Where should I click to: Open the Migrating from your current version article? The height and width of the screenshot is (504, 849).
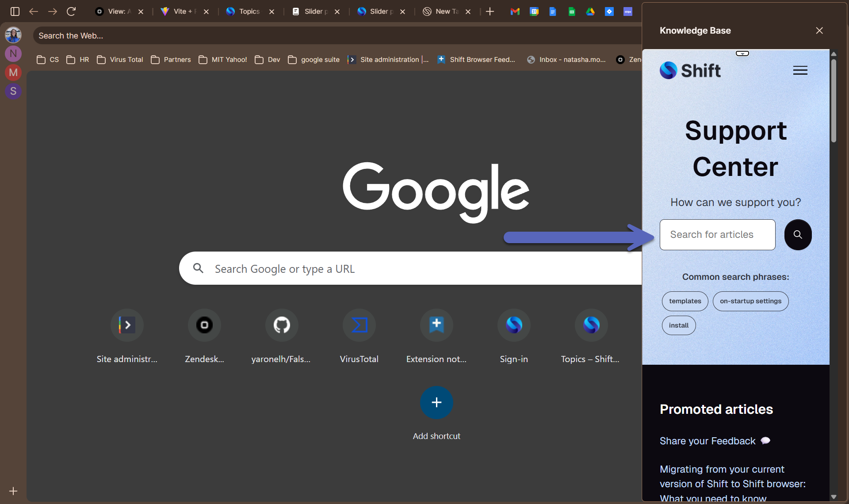click(x=733, y=484)
